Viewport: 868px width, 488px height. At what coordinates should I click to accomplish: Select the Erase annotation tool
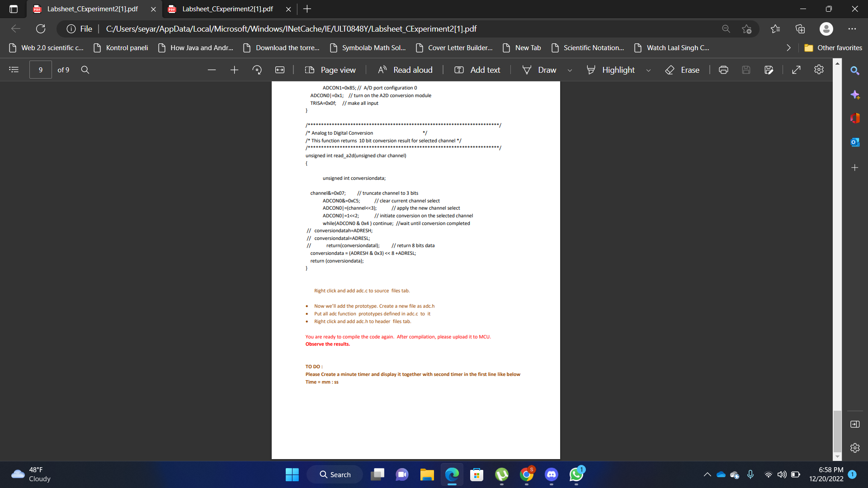tap(683, 70)
